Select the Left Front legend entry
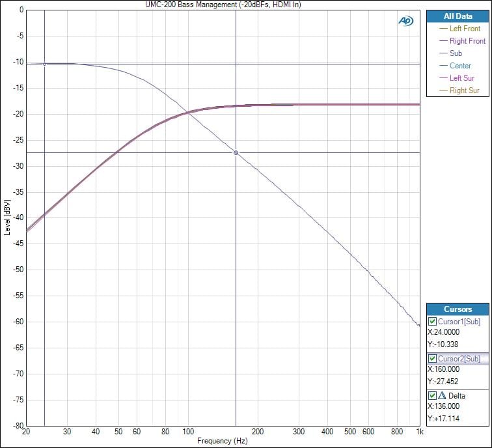Image resolution: width=492 pixels, height=448 pixels. coord(465,29)
